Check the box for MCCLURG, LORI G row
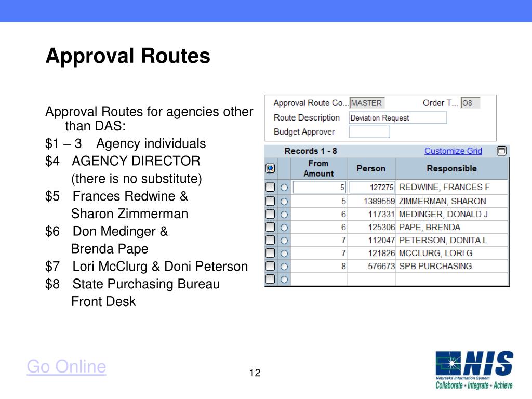This screenshot has height=399, width=532. 270,253
